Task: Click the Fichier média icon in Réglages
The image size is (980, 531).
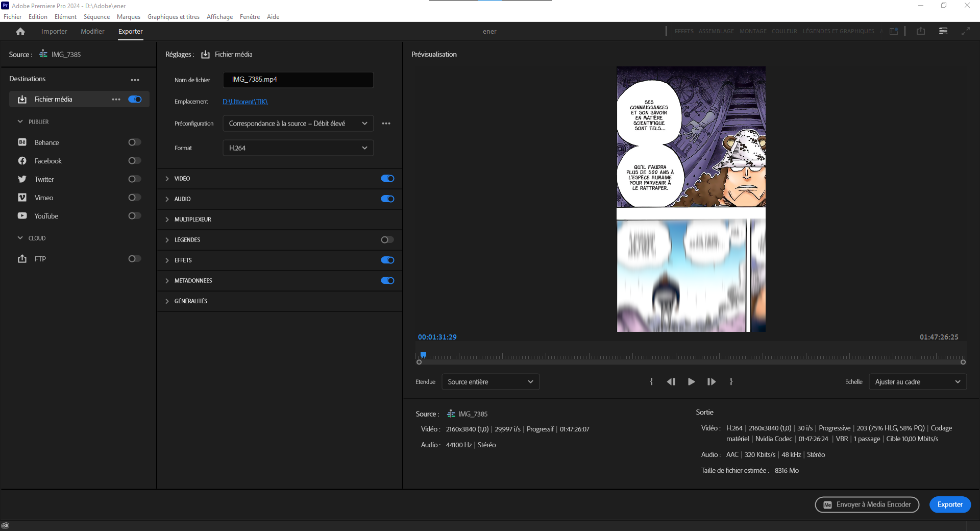Action: [x=206, y=55]
